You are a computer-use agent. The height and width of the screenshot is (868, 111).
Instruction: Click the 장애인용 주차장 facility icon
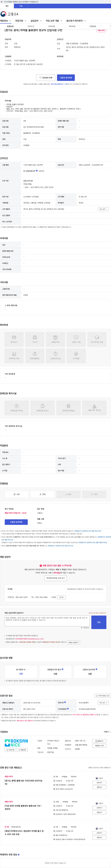point(17,408)
